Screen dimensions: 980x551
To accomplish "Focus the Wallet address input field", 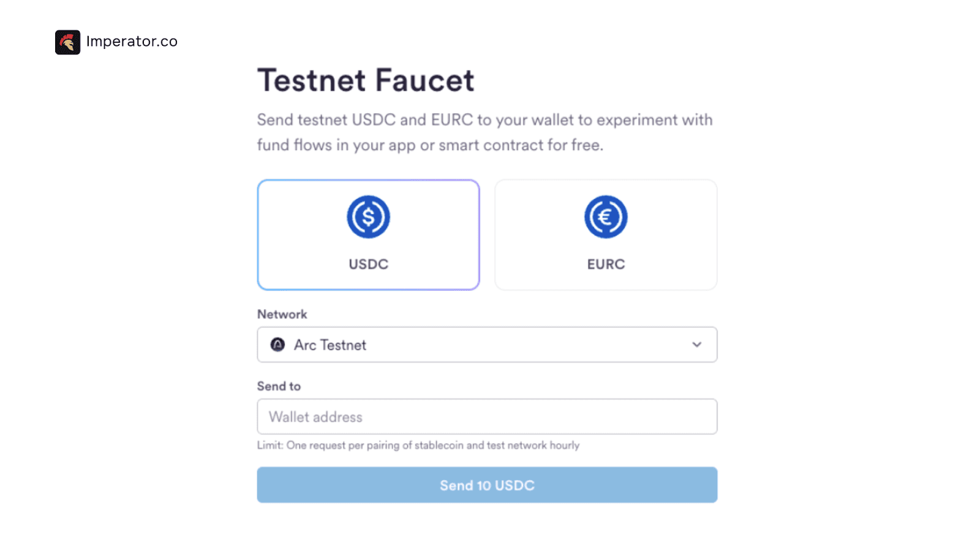I will [487, 417].
